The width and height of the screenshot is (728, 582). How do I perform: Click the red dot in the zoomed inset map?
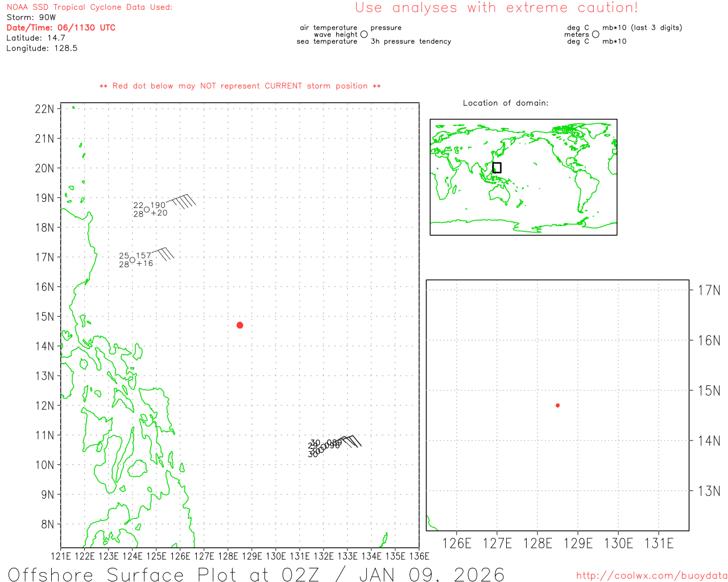557,405
